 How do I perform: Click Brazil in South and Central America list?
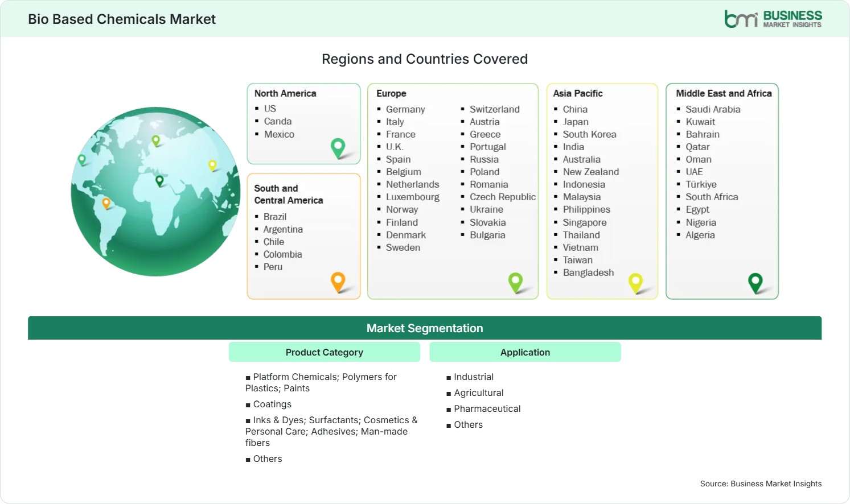275,217
